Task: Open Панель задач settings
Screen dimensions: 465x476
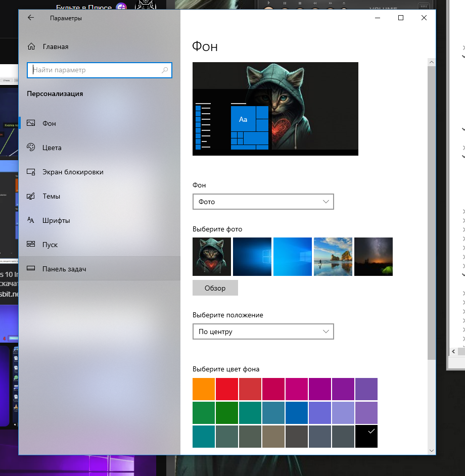Action: point(100,269)
